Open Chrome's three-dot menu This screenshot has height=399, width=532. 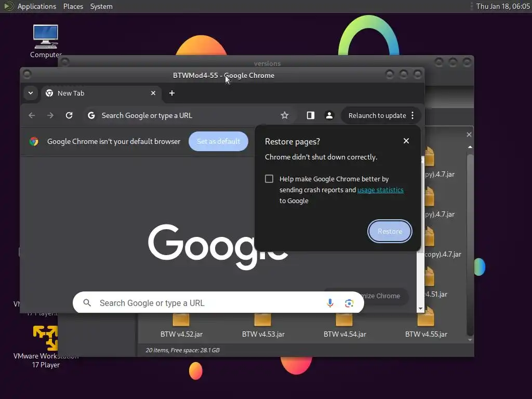pos(413,115)
